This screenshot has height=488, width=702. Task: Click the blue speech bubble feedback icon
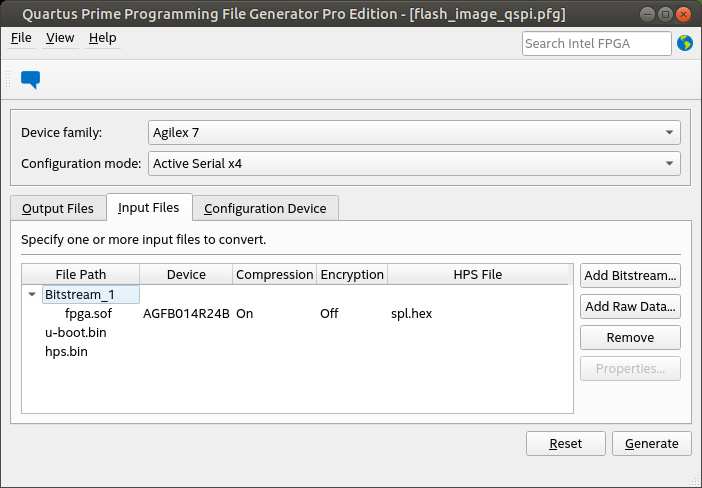[30, 80]
